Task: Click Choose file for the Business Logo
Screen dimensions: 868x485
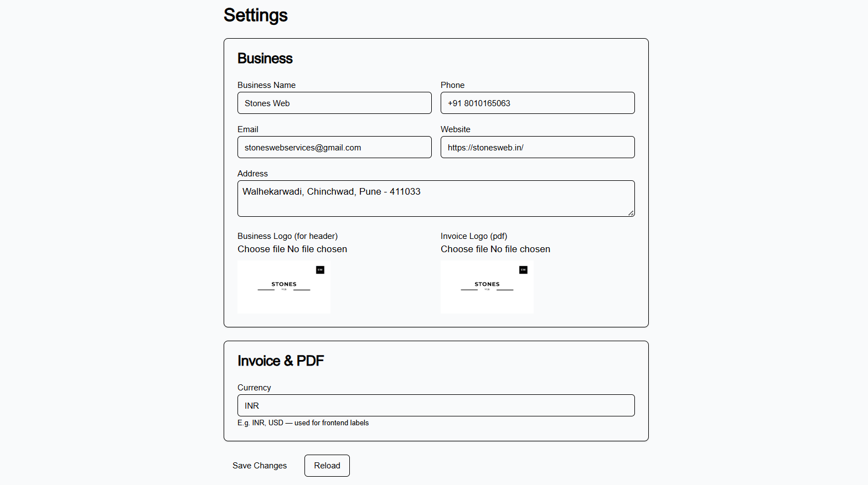Action: [x=256, y=249]
